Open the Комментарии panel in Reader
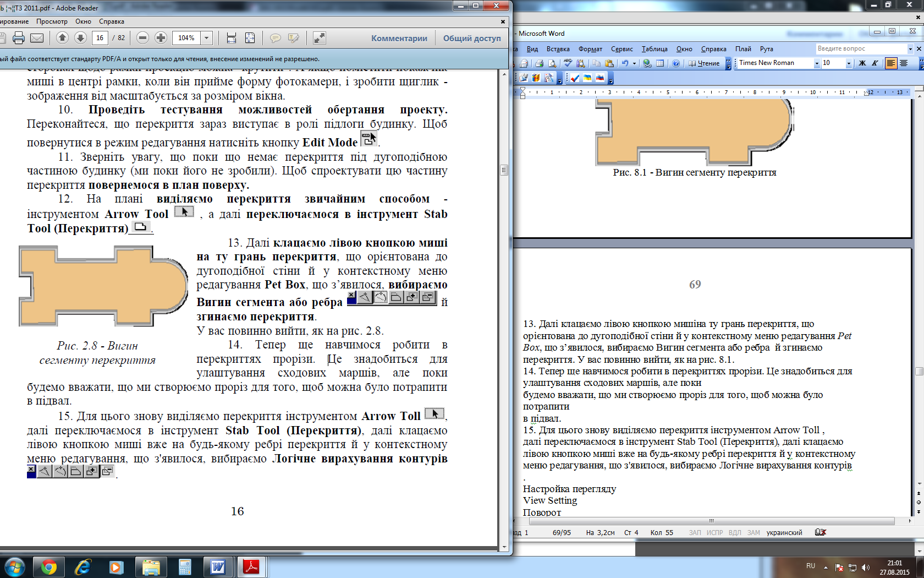Screen dimensions: 924x578 pos(399,38)
